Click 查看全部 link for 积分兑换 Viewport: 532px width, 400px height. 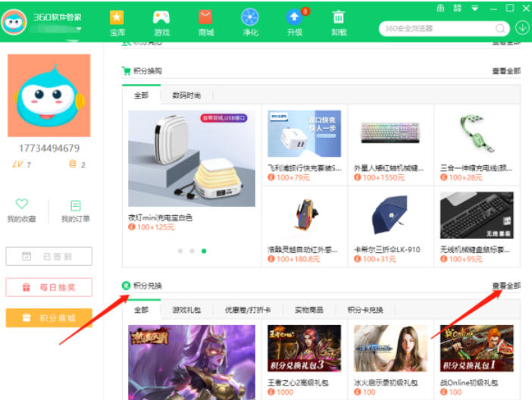[506, 286]
